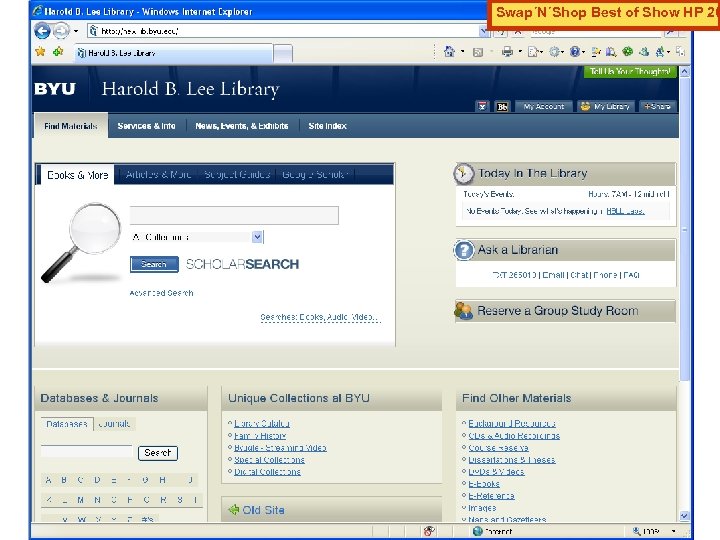
Task: Click the database search input field
Action: (87, 451)
